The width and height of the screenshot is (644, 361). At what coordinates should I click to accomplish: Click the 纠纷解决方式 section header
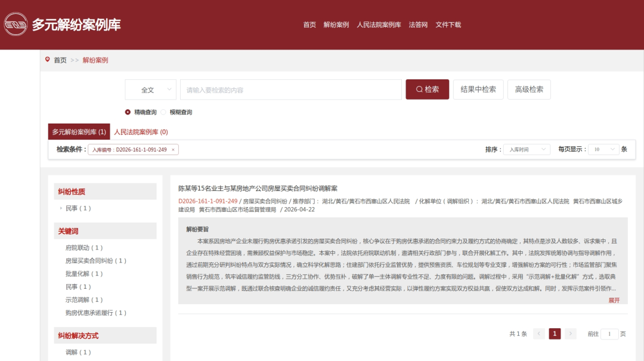pos(105,335)
